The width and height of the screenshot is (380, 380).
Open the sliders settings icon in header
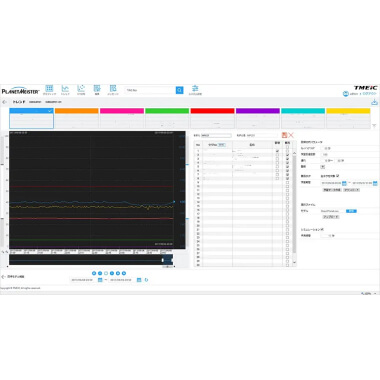(195, 88)
